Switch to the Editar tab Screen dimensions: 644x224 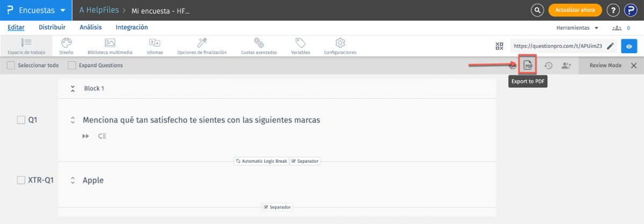click(x=16, y=27)
